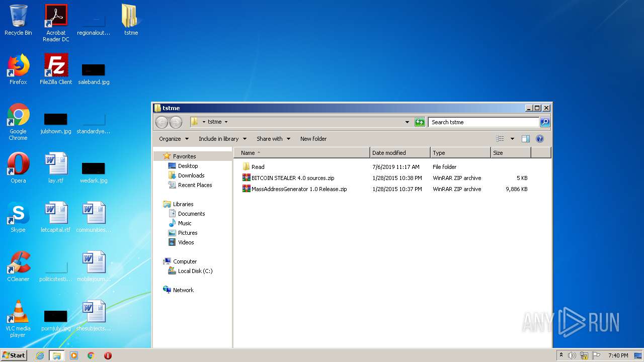The image size is (644, 362).
Task: Show the preview pane
Action: (x=526, y=139)
